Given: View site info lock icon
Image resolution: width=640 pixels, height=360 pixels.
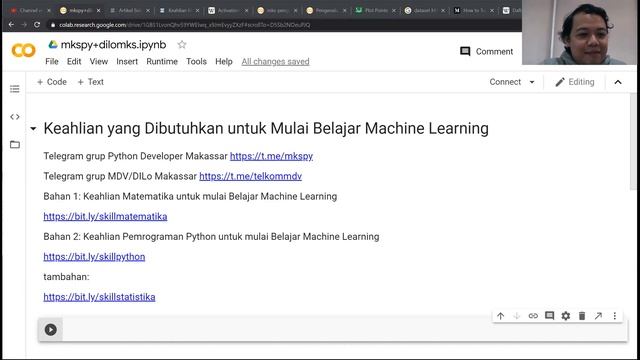Looking at the screenshot, I should pos(53,25).
